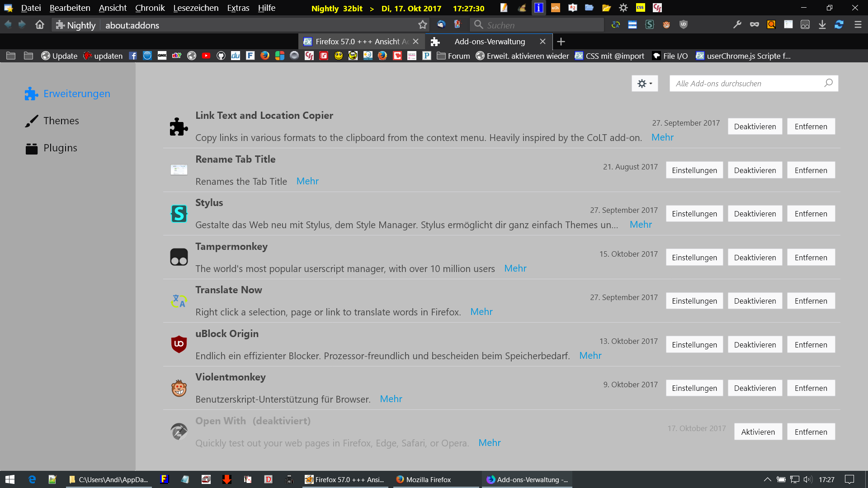Deactivate the uBlock Origin extension
The height and width of the screenshot is (488, 868).
[755, 345]
